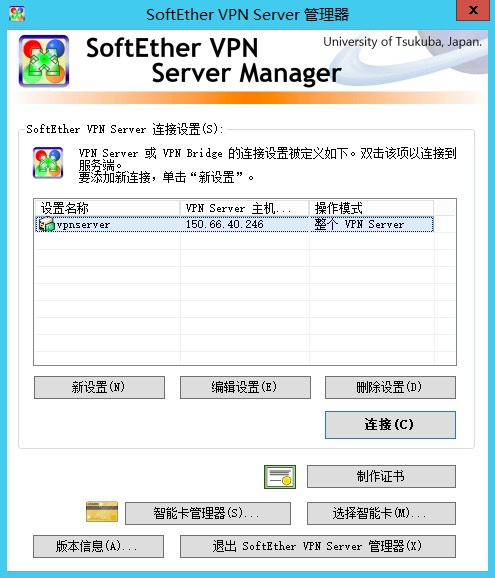Delete the setting using 删除设置(D)
The height and width of the screenshot is (578, 495).
point(390,387)
